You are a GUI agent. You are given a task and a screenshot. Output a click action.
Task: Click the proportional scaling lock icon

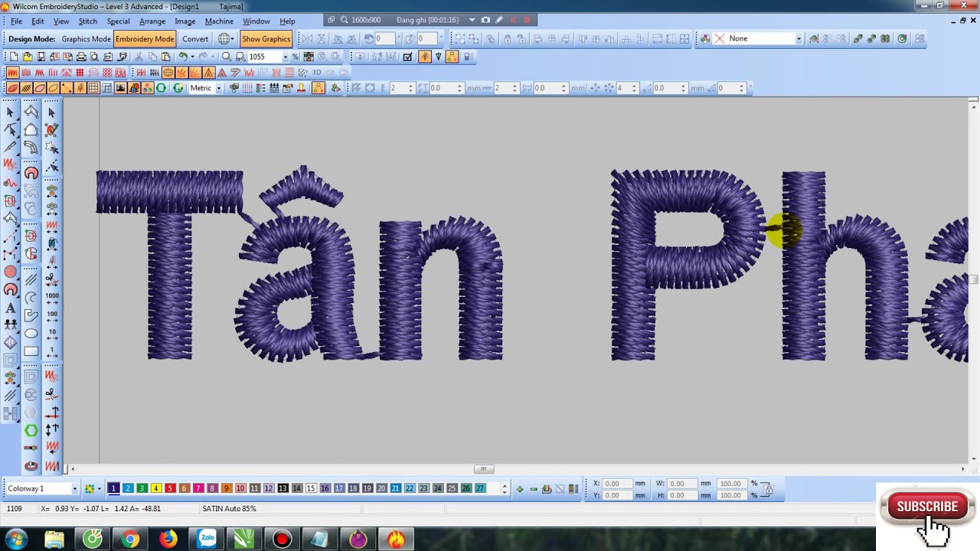768,489
